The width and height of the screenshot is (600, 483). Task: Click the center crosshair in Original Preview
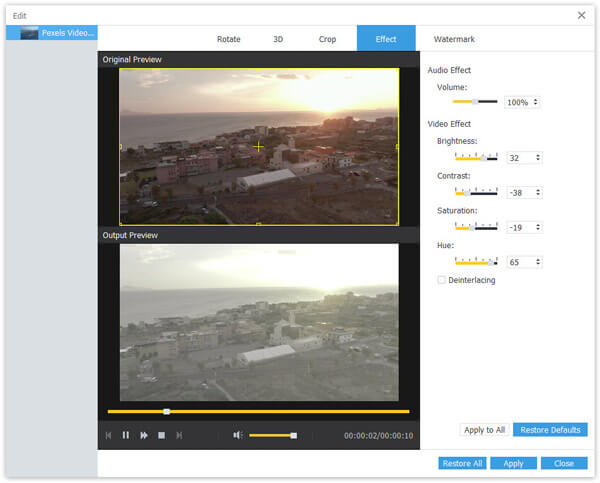click(x=259, y=146)
